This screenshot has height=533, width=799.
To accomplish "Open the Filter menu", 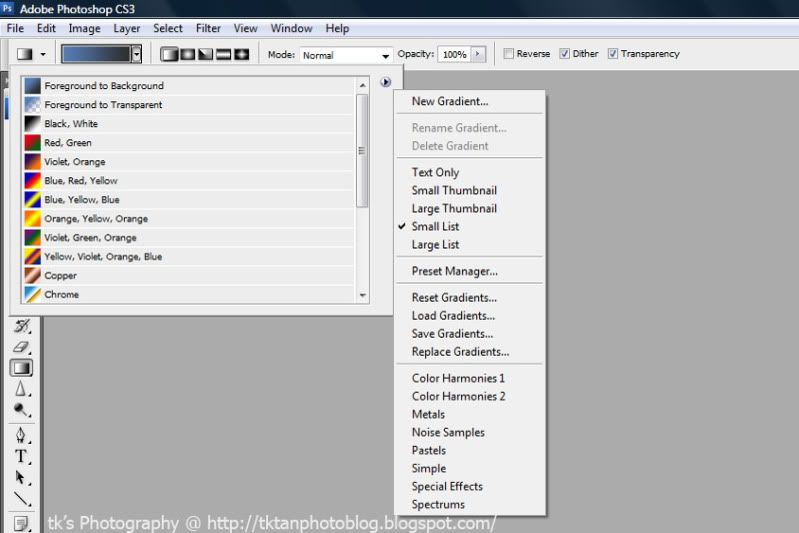I will coord(208,29).
